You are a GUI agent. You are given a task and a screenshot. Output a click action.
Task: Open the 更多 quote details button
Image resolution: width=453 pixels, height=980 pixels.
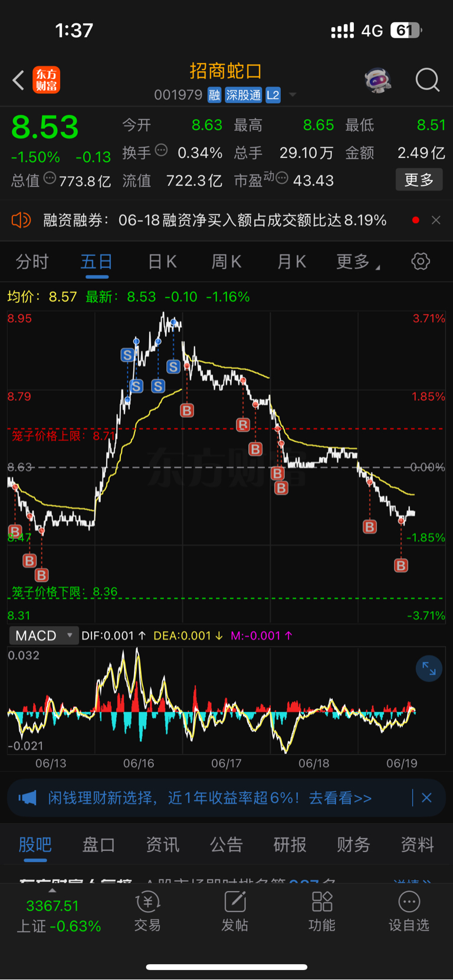[x=419, y=180]
